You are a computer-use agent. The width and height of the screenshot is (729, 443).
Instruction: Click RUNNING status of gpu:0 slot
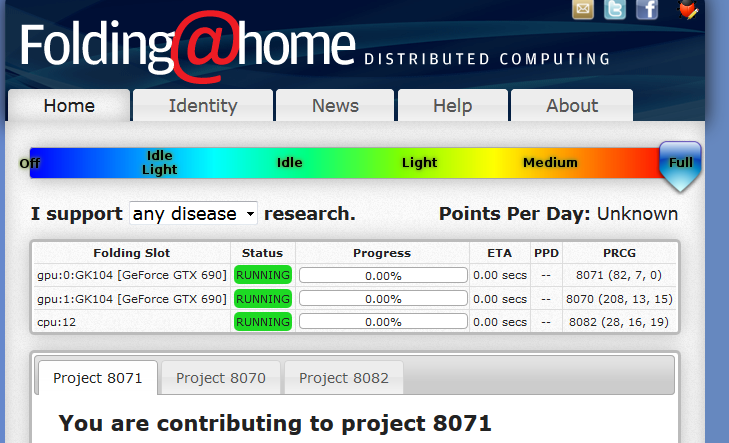tap(263, 275)
